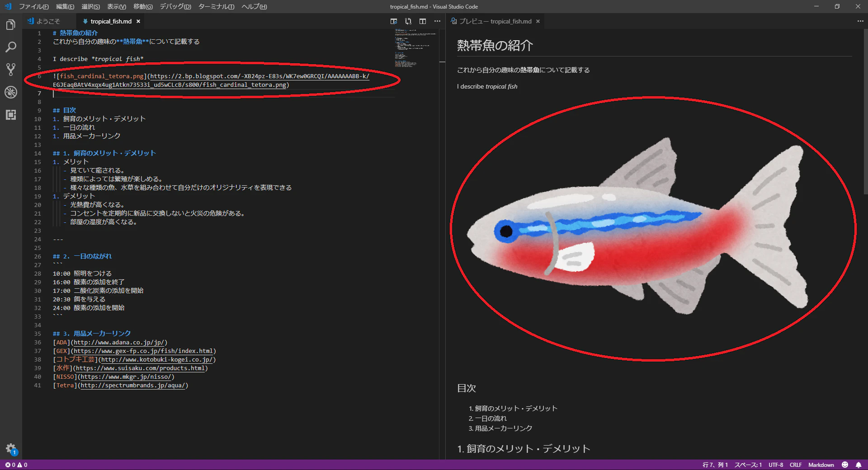Click the VS Code logo in the title bar
The image size is (868, 470).
click(x=8, y=6)
